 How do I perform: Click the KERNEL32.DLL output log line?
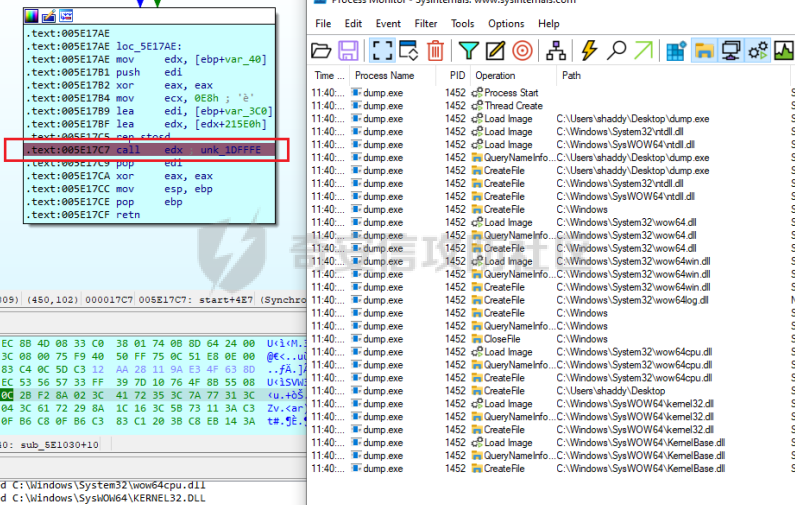[103, 498]
